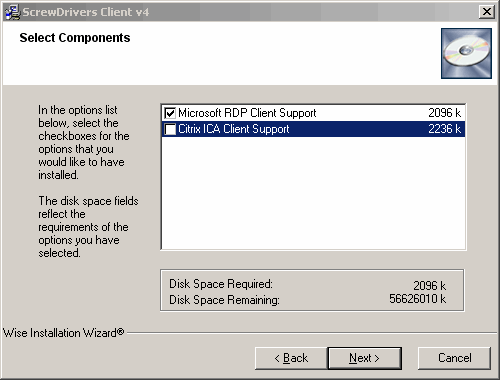The width and height of the screenshot is (500, 380).
Task: Select the Citrix ICA Client Support row
Action: coord(313,129)
